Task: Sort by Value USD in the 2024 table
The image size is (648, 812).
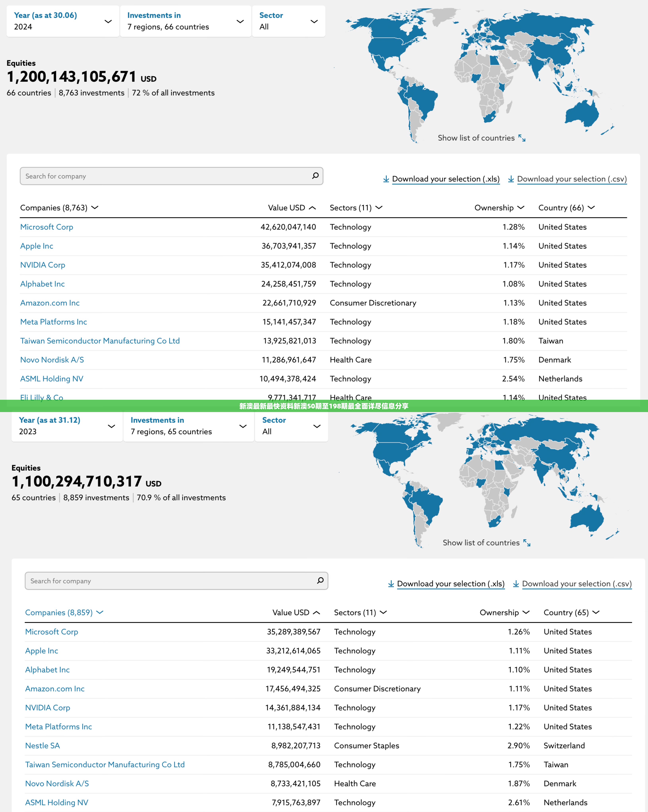Action: click(x=292, y=208)
